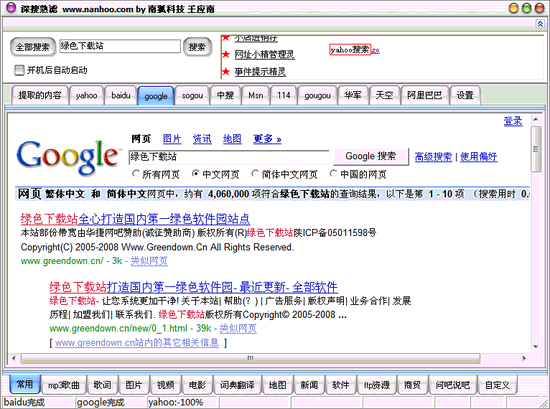Open the 设置 tab
This screenshot has height=409, width=550.
point(465,95)
